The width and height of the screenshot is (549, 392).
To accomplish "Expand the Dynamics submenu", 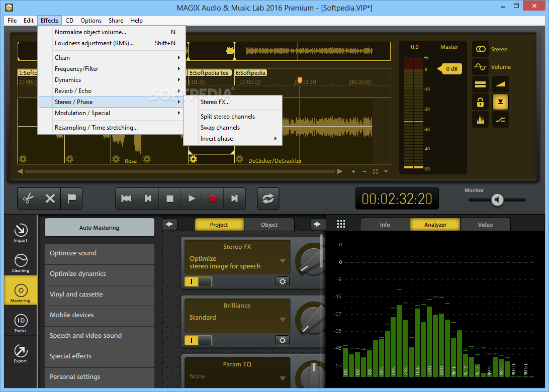I will [x=111, y=80].
